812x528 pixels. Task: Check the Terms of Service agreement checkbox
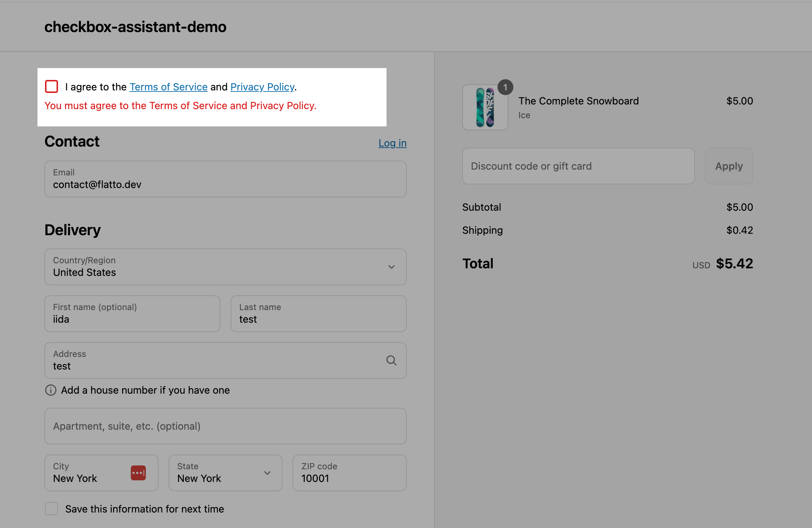pyautogui.click(x=52, y=86)
